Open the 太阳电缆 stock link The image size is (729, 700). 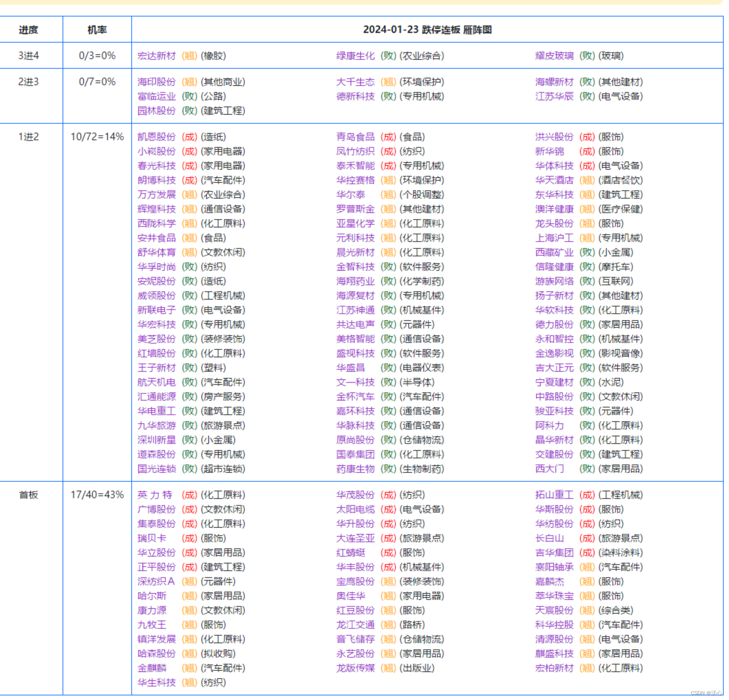point(356,509)
